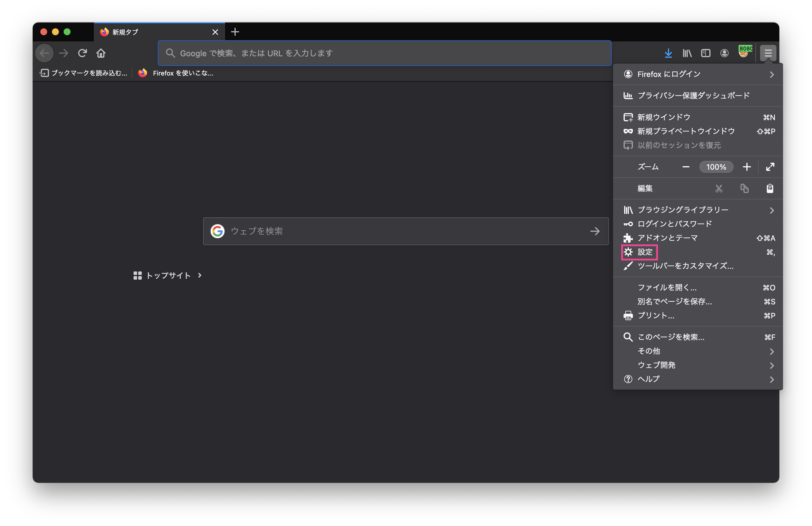Select プリント… menu item
The image size is (812, 526).
point(698,315)
